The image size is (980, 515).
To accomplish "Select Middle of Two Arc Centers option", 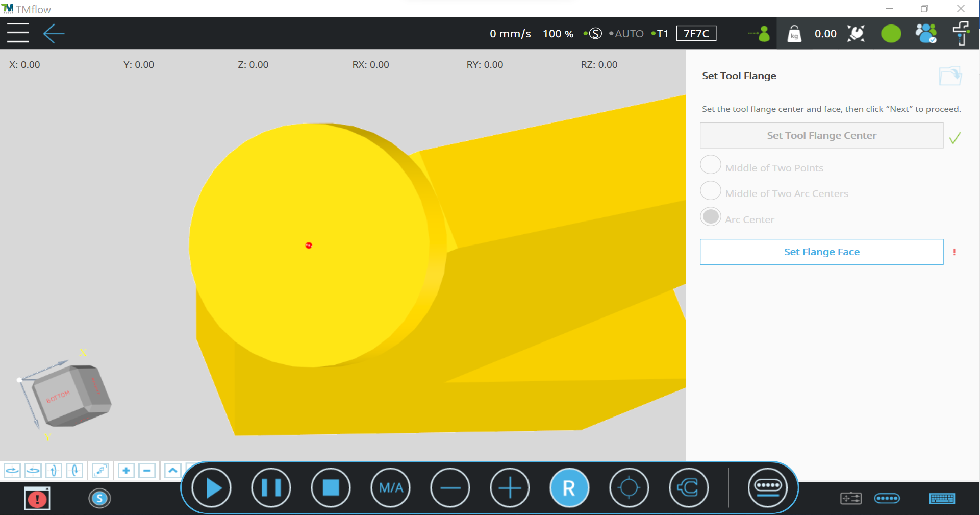I will (711, 191).
